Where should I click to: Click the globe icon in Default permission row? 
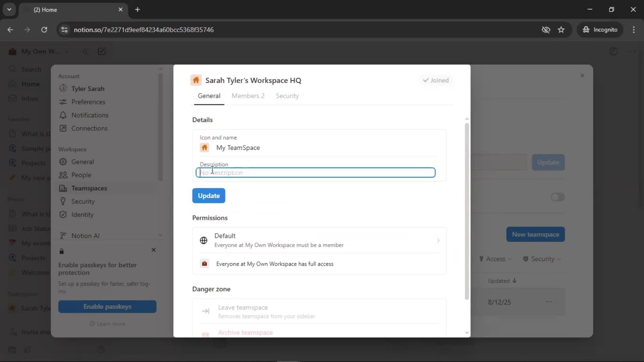click(204, 240)
